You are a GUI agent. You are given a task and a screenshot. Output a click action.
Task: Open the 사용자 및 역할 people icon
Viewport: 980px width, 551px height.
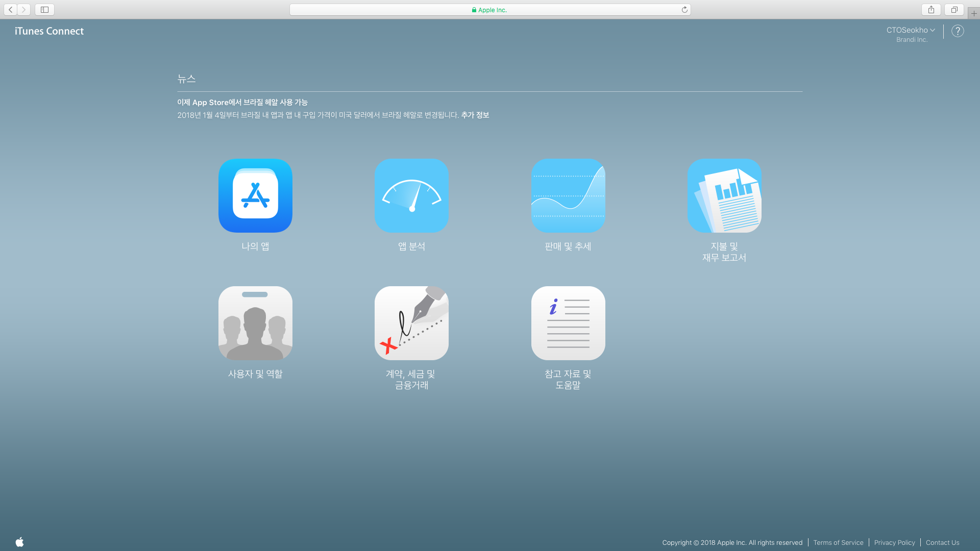(255, 323)
